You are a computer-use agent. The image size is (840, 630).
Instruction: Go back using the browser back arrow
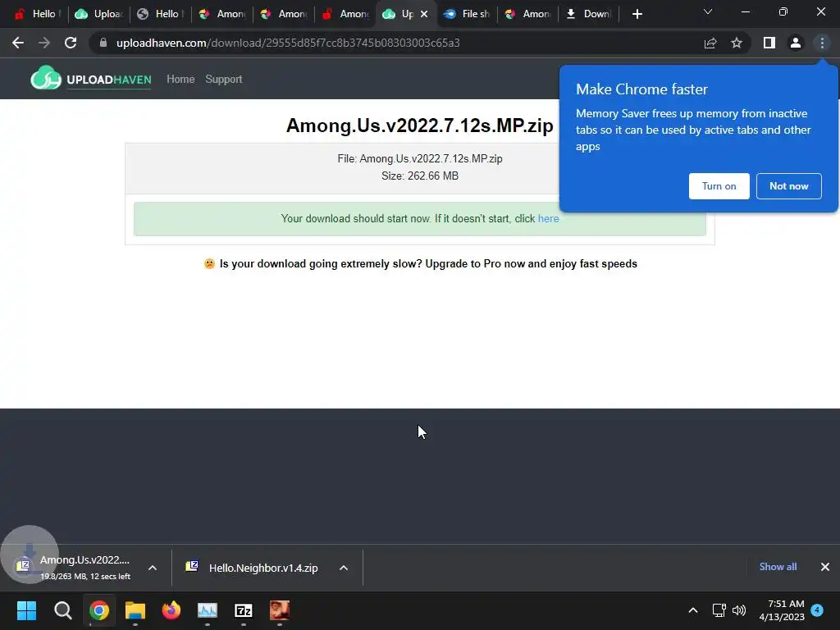coord(18,43)
